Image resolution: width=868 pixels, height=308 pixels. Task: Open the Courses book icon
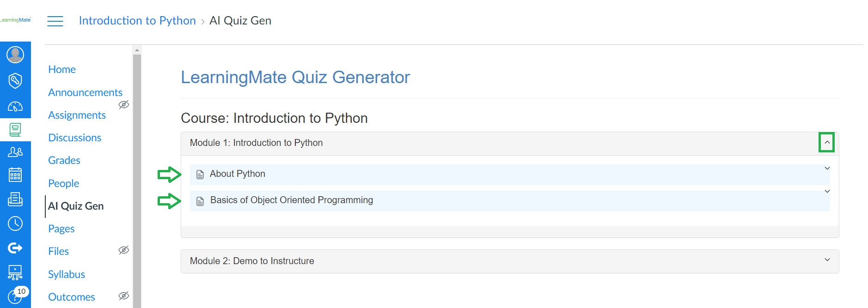point(15,130)
